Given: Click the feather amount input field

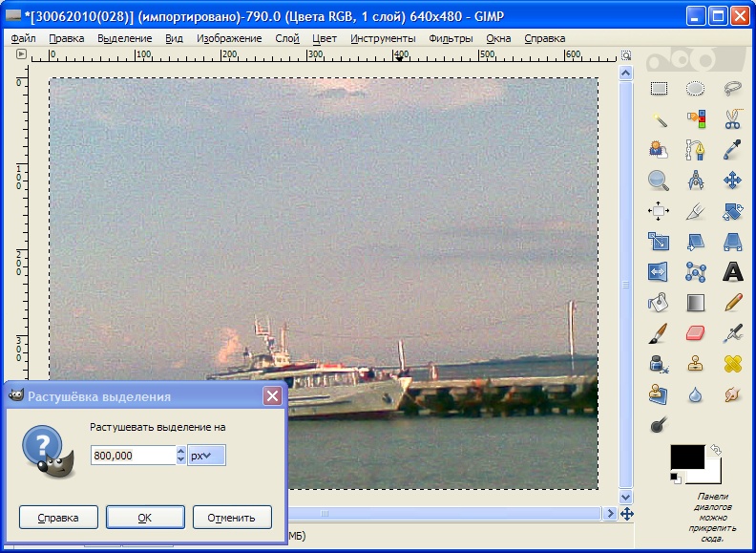Looking at the screenshot, I should click(x=133, y=456).
